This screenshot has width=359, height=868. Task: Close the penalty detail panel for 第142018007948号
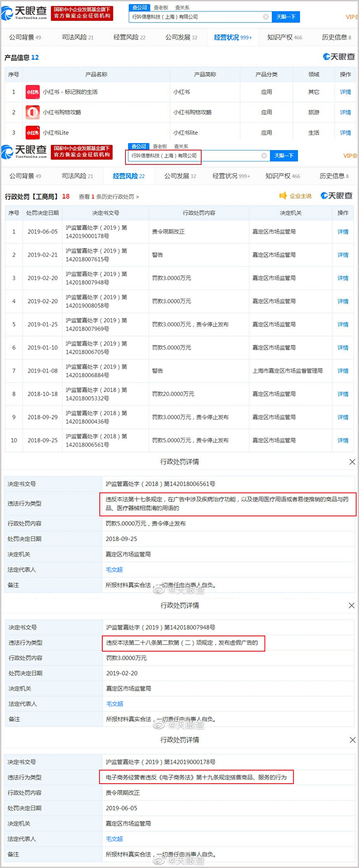(x=352, y=605)
